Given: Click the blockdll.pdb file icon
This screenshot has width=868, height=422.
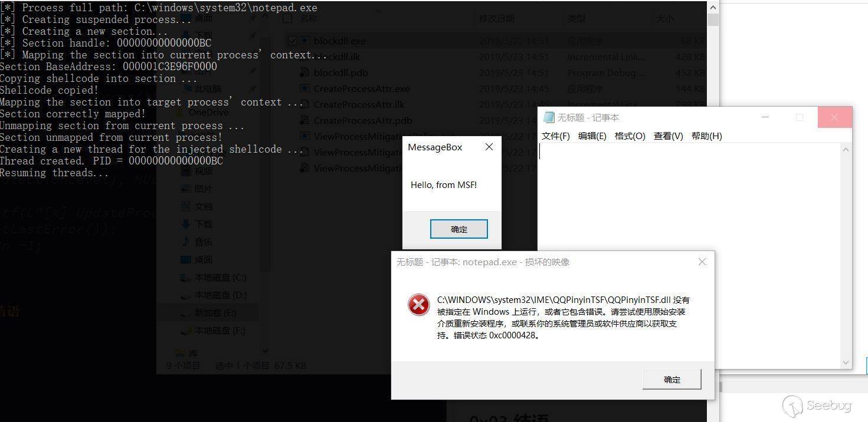Looking at the screenshot, I should [x=304, y=72].
